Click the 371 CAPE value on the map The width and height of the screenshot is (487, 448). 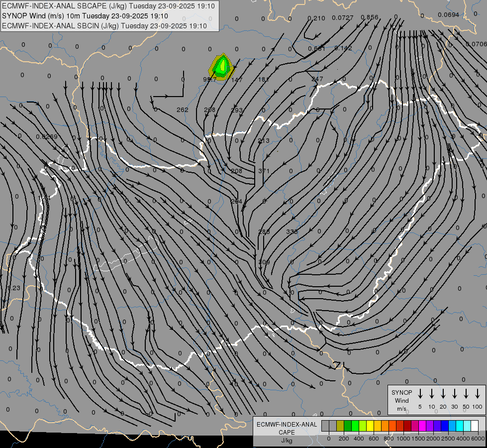click(x=264, y=171)
